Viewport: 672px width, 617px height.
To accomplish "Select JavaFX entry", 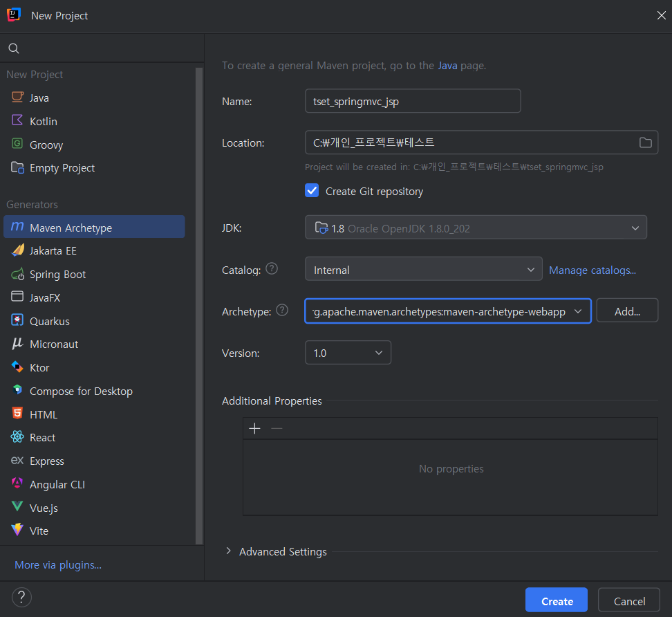I will (94, 297).
